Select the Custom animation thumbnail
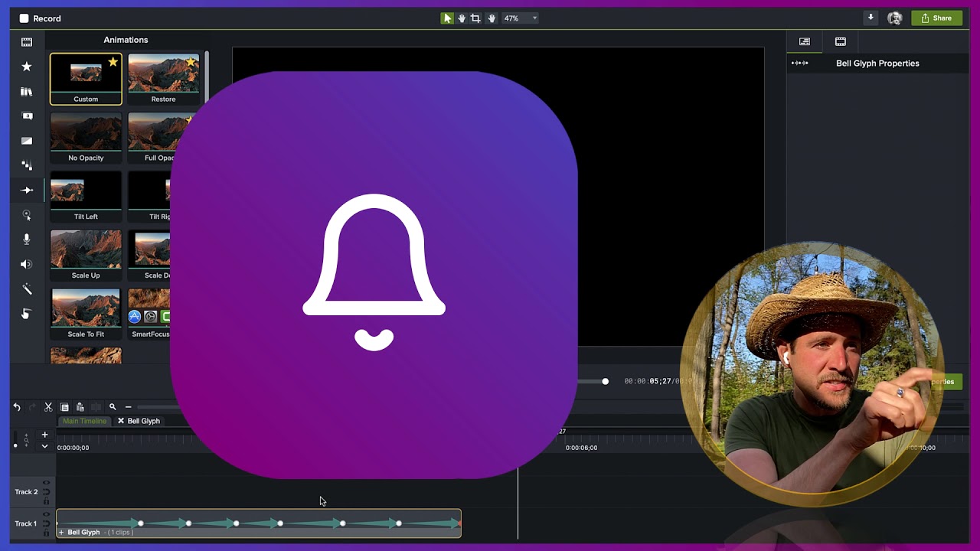Screen dimensions: 980x551 (x=86, y=78)
